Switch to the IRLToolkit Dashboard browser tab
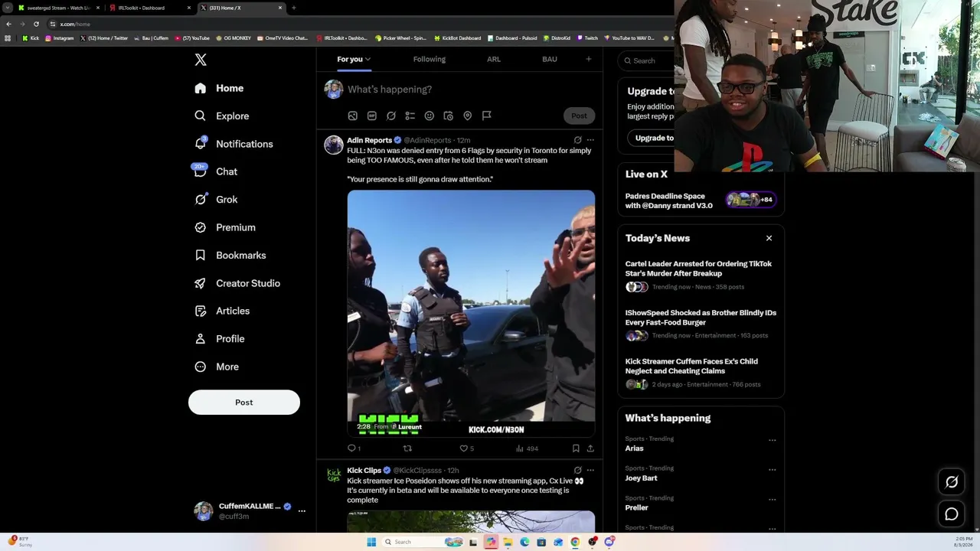Screen dimensions: 980x551 pos(149,8)
